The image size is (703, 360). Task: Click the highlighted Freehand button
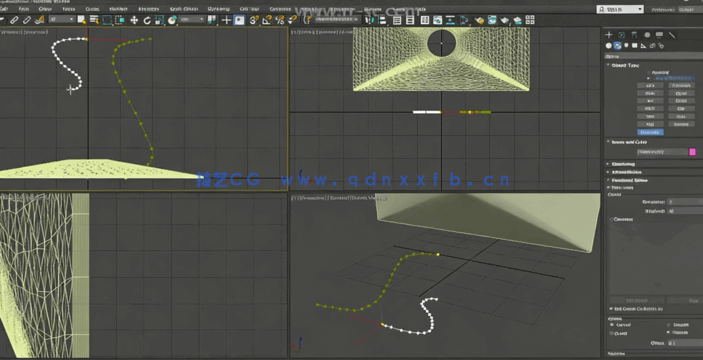coord(650,132)
